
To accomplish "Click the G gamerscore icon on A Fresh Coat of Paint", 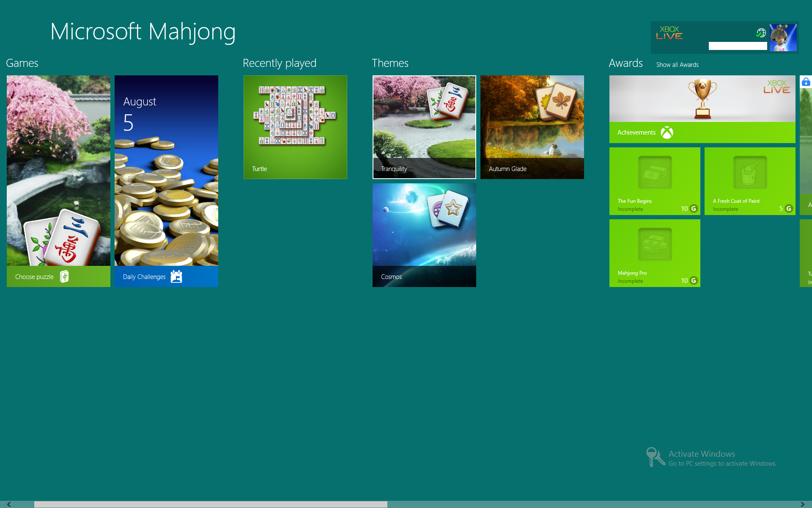I will point(789,208).
